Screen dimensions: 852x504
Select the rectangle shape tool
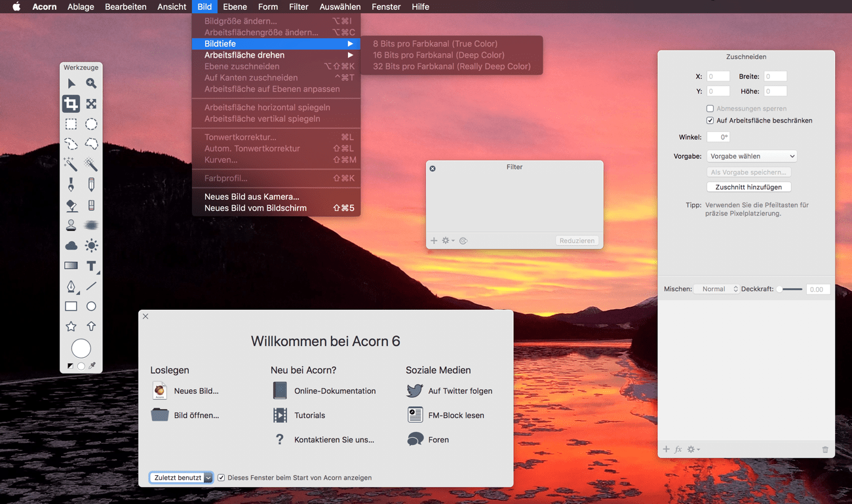tap(71, 306)
